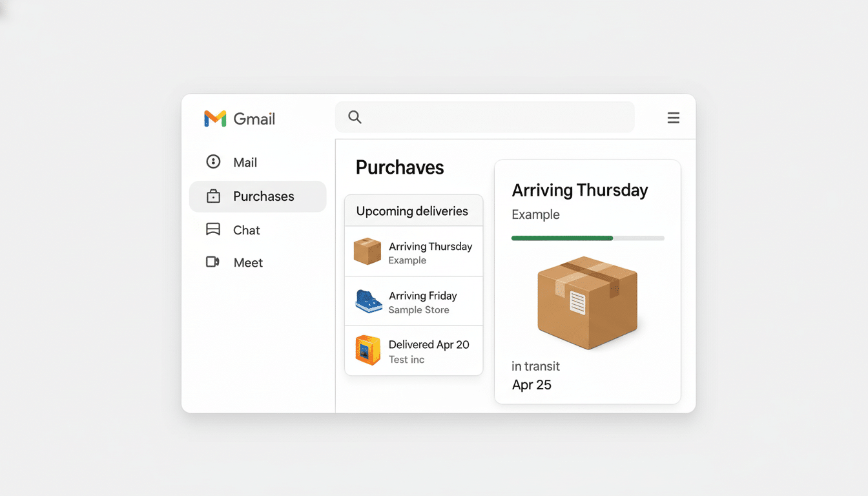Select the Upcoming deliveries header
Screen dimensions: 868x496
[x=413, y=211]
